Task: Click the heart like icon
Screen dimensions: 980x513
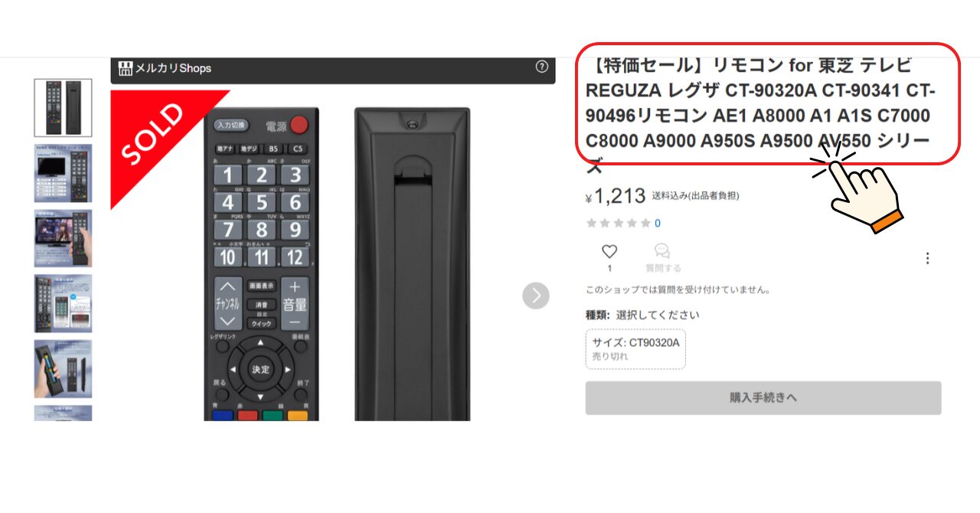Action: pos(609,251)
